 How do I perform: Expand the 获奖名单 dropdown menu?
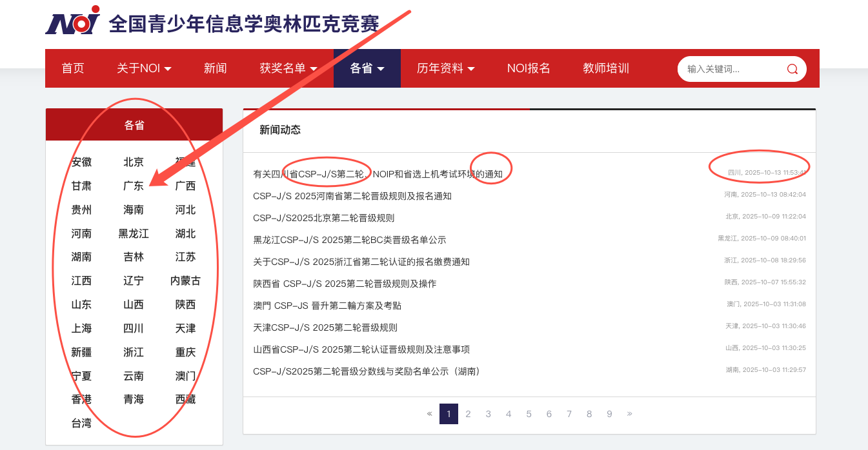(288, 68)
